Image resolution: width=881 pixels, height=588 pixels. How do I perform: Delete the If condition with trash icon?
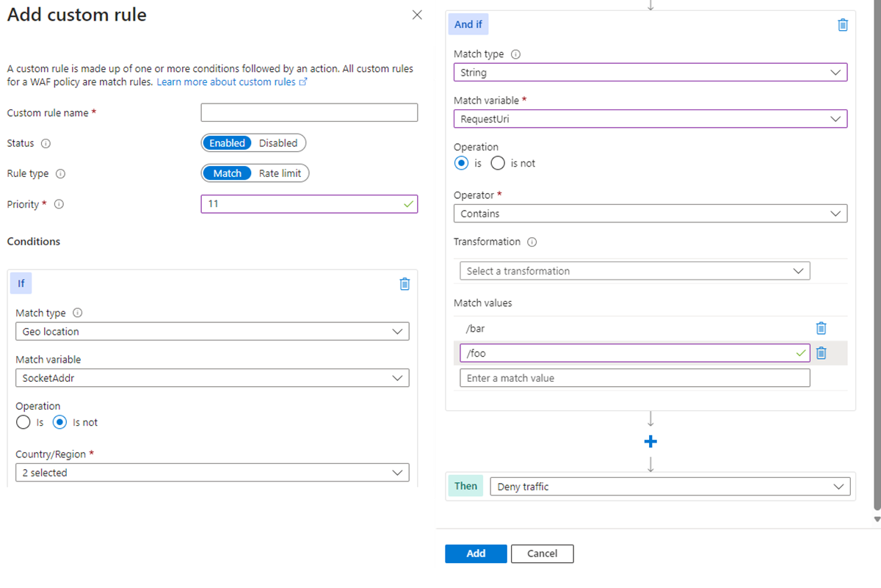point(405,284)
